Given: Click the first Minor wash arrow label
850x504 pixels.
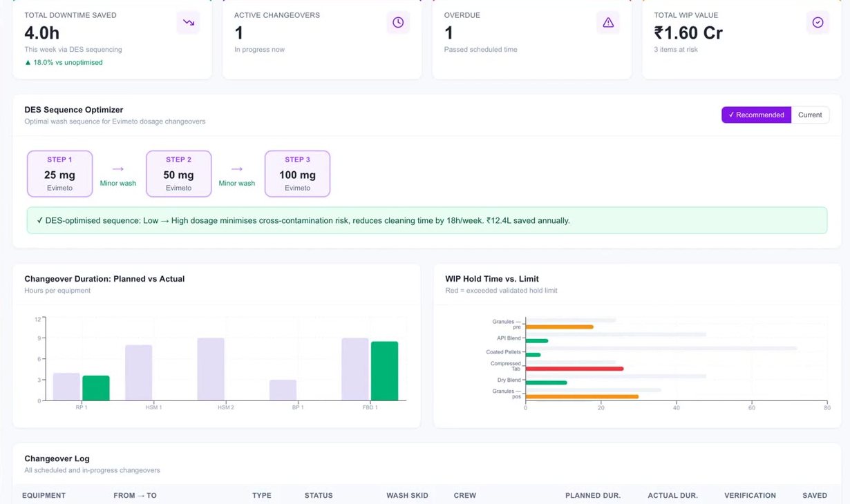Looking at the screenshot, I should (x=118, y=183).
